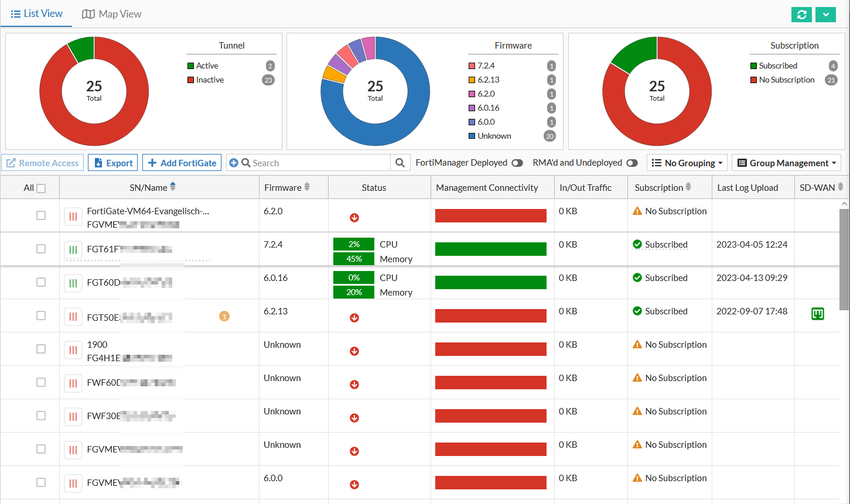Click the Export button
850x504 pixels.
pos(112,163)
